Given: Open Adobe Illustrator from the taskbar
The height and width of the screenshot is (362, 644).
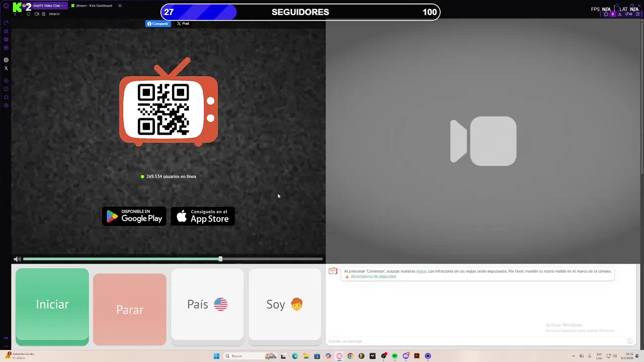Looking at the screenshot, I should pos(417,356).
